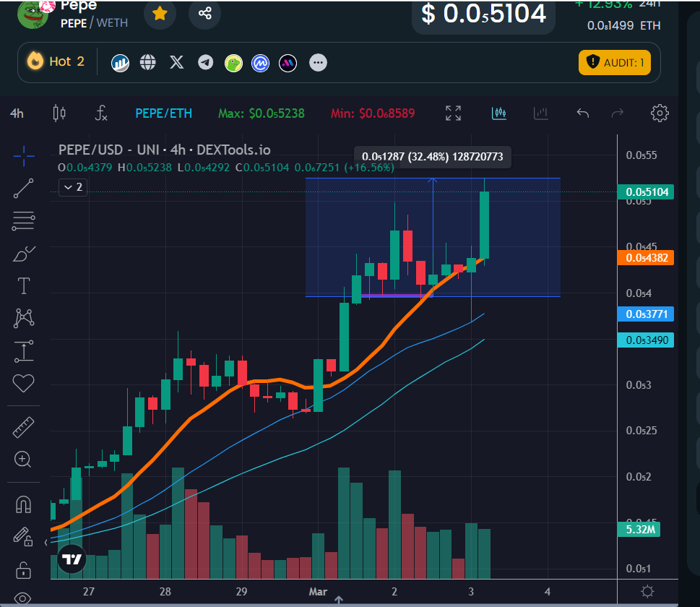
Task: Toggle lock all drawings padlock
Action: [23, 569]
